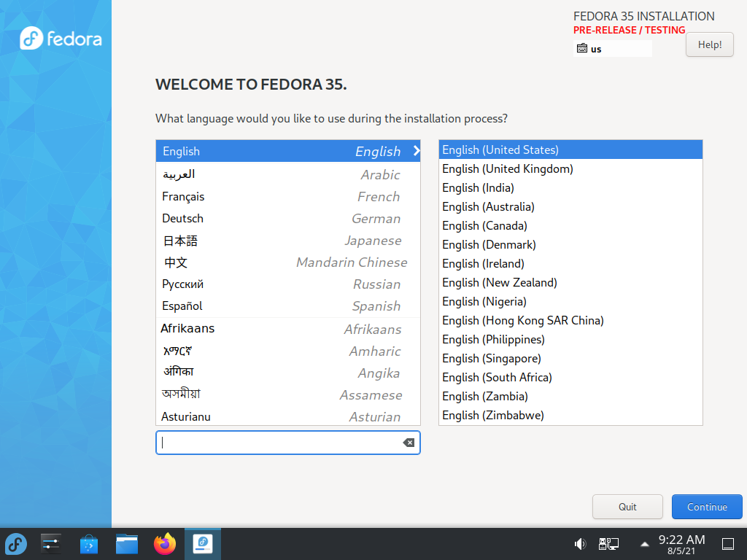Select Assamese in the language list

pos(287,394)
